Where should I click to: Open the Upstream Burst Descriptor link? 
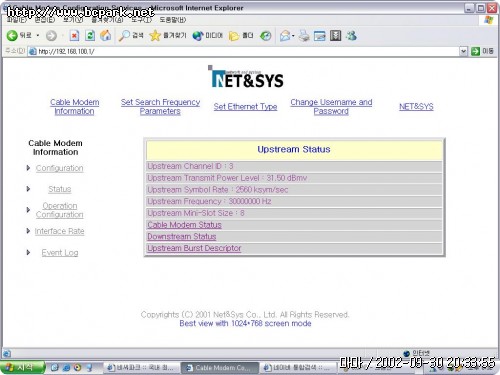(194, 248)
